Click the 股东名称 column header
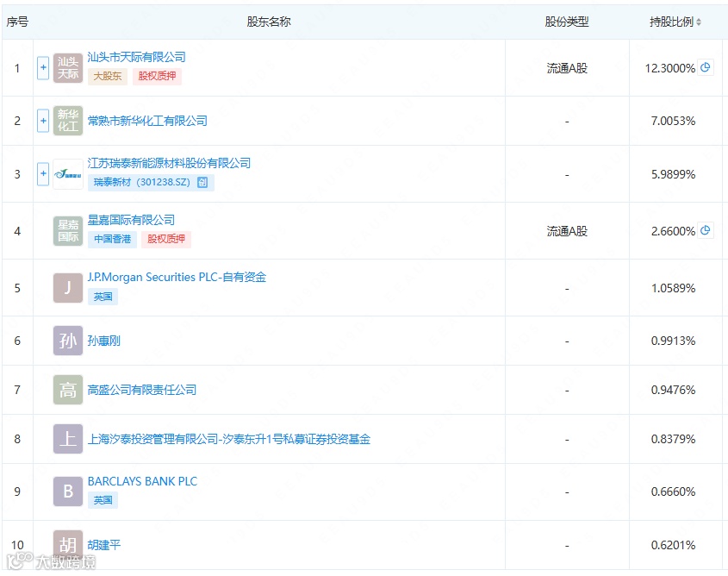The height and width of the screenshot is (576, 728). [x=269, y=22]
